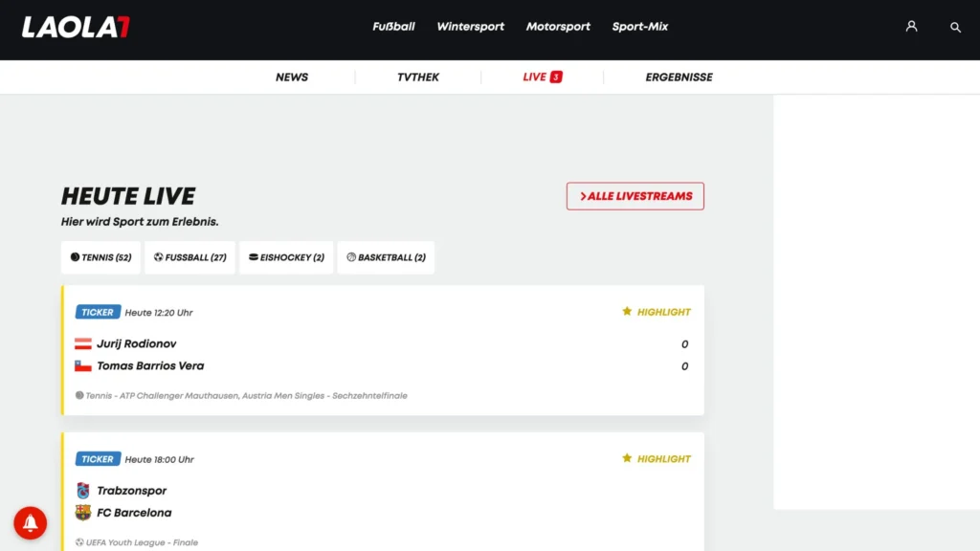Click the Austrian flag next to Jurij Rodionov

pyautogui.click(x=84, y=343)
